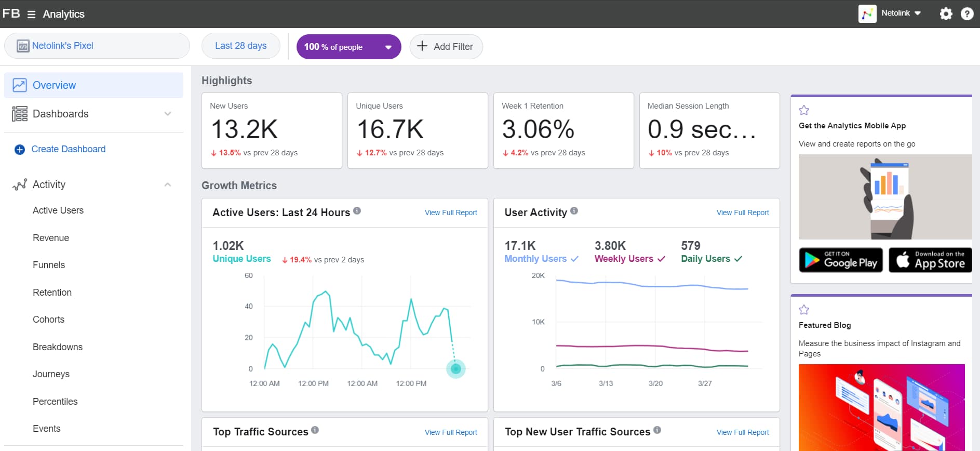Toggle Monthly Users line on chart
The image size is (980, 451).
click(541, 259)
